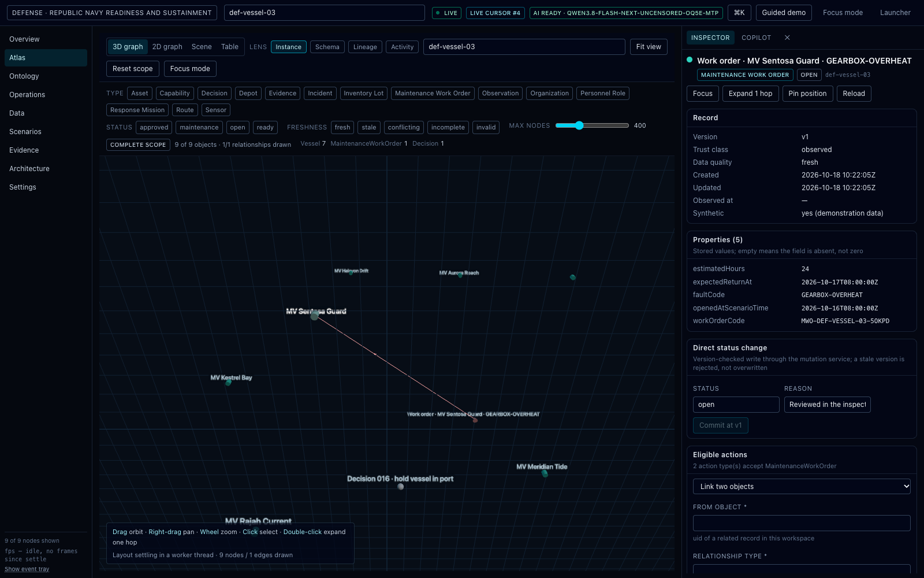Click the Reload button in inspector
The width and height of the screenshot is (924, 578).
click(x=854, y=94)
